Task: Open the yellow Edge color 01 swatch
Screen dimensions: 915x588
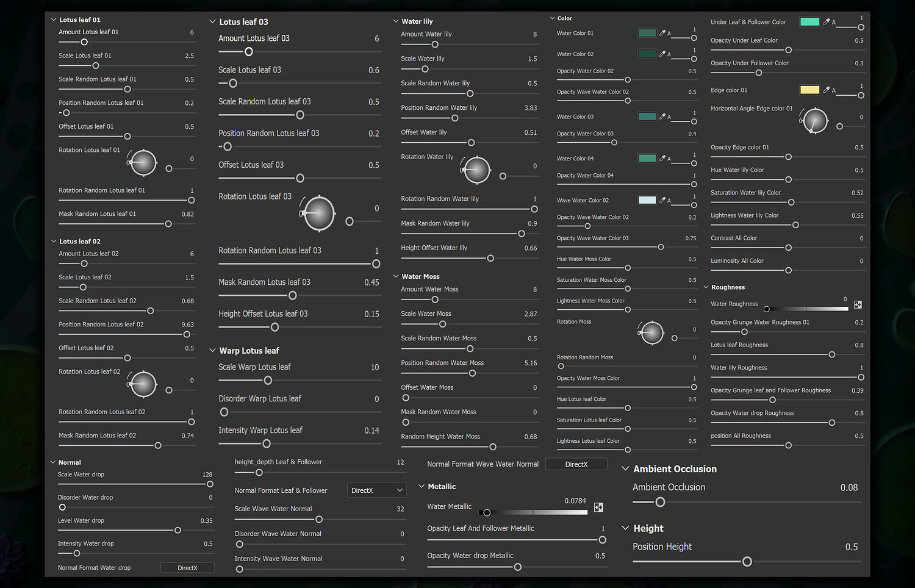Action: click(x=810, y=90)
